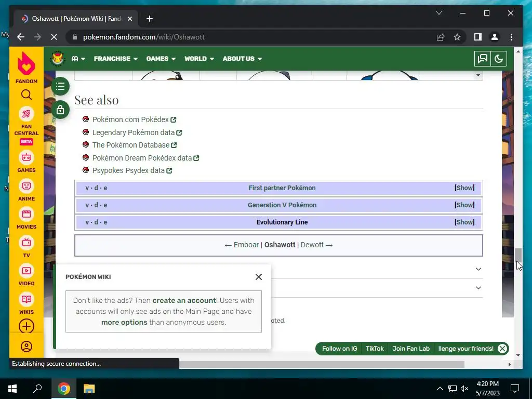
Task: Click the Pokémon Wiki Pikachu logo
Action: pyautogui.click(x=58, y=58)
